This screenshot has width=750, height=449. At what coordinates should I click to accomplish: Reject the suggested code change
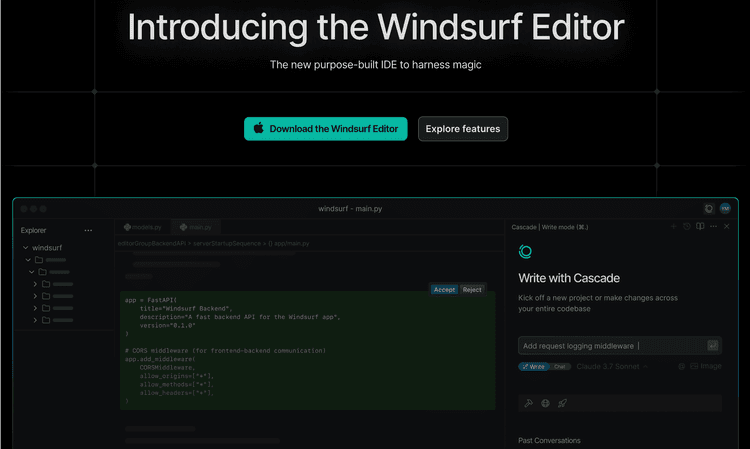pos(472,290)
